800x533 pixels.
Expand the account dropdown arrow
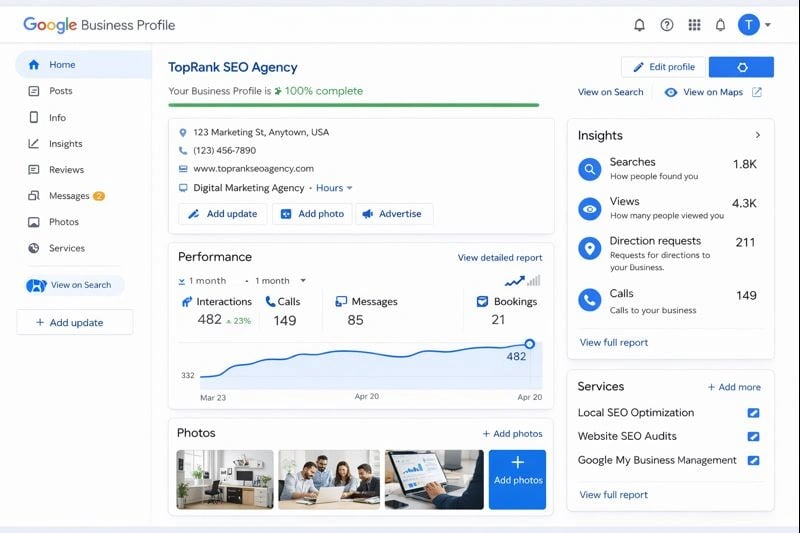tap(767, 24)
